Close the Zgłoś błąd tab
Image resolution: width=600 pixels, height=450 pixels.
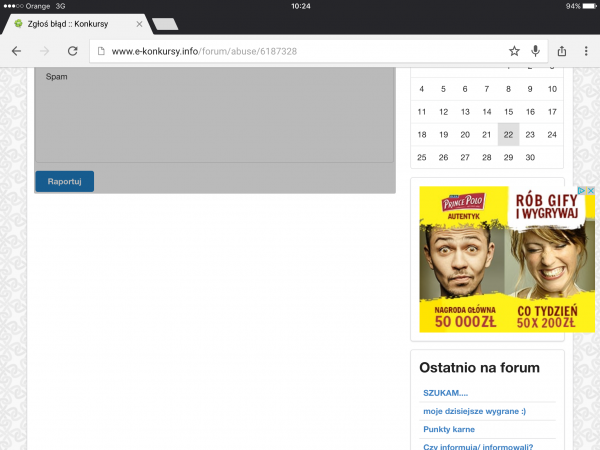[139, 23]
